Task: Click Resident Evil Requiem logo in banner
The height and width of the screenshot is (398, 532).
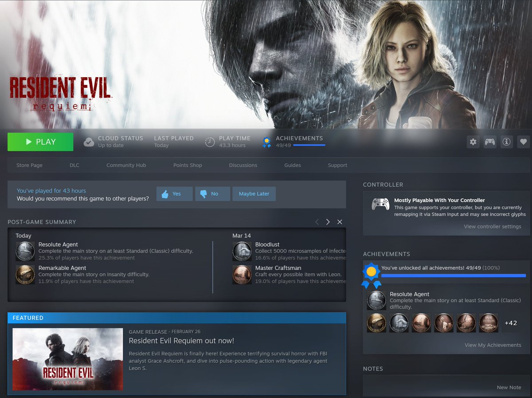Action: click(x=60, y=94)
